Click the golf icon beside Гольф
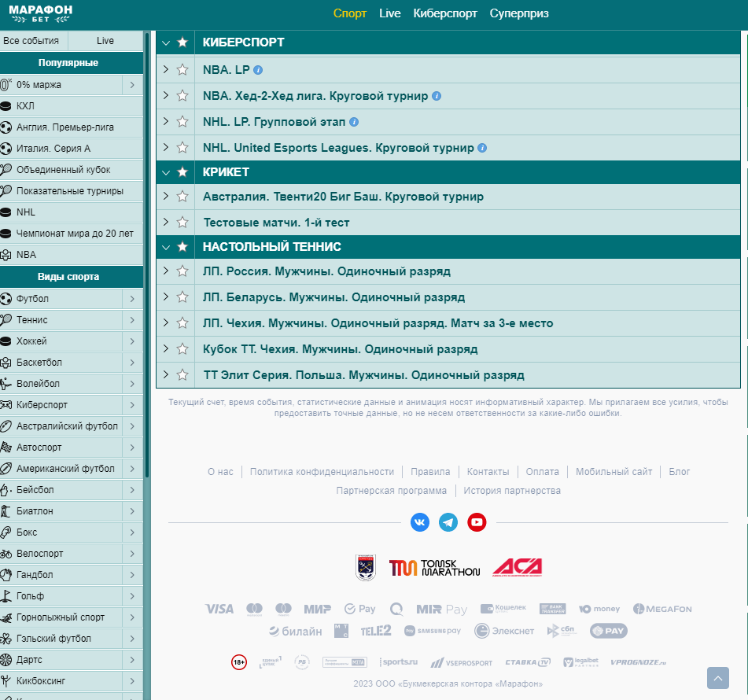The width and height of the screenshot is (748, 700). [x=6, y=596]
